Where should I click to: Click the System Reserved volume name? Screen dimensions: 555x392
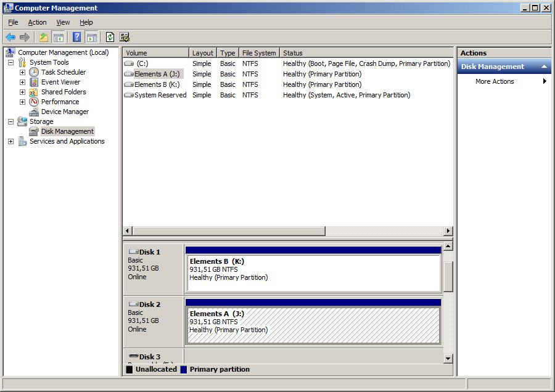click(x=160, y=95)
